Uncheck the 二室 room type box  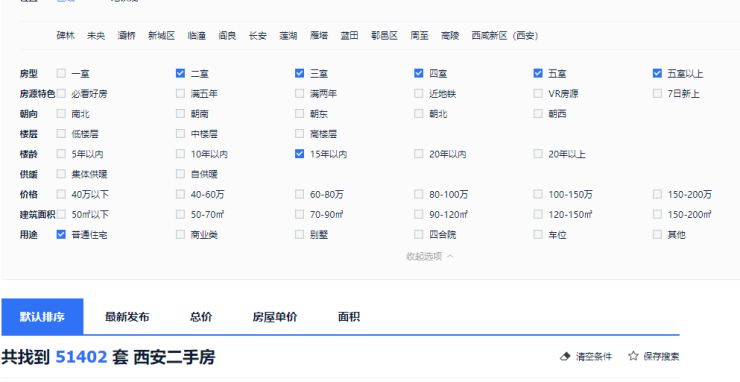[180, 73]
